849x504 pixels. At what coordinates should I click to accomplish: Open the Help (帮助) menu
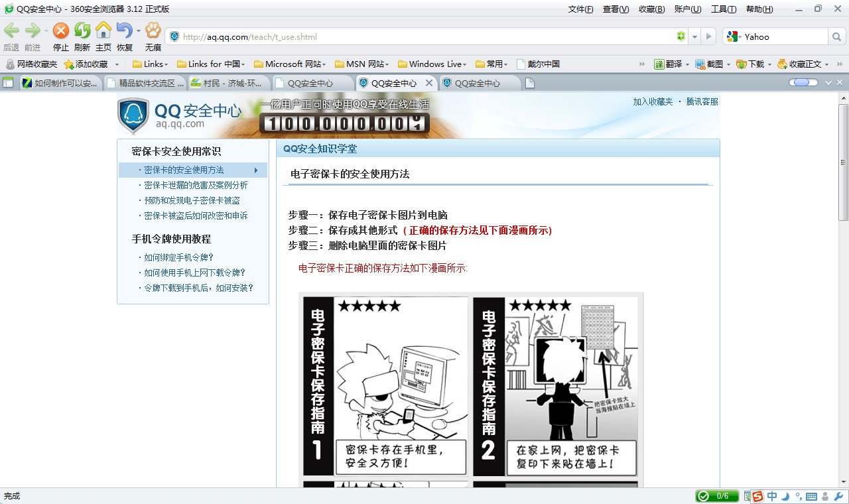(759, 9)
